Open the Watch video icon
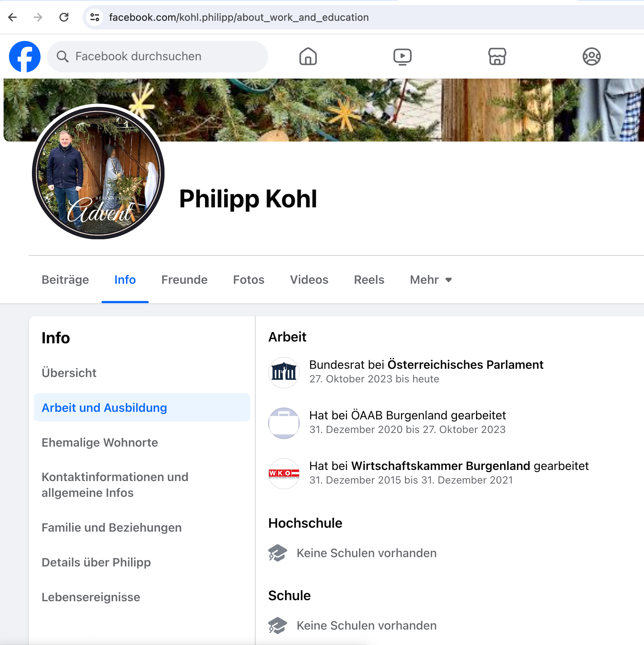Viewport: 644px width, 645px height. (x=402, y=57)
